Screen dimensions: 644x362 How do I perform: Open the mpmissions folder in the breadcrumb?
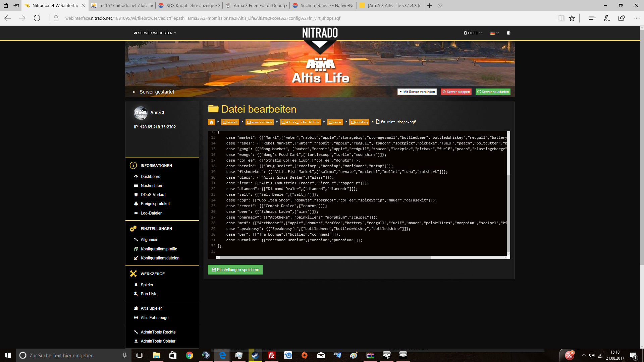[x=259, y=122]
